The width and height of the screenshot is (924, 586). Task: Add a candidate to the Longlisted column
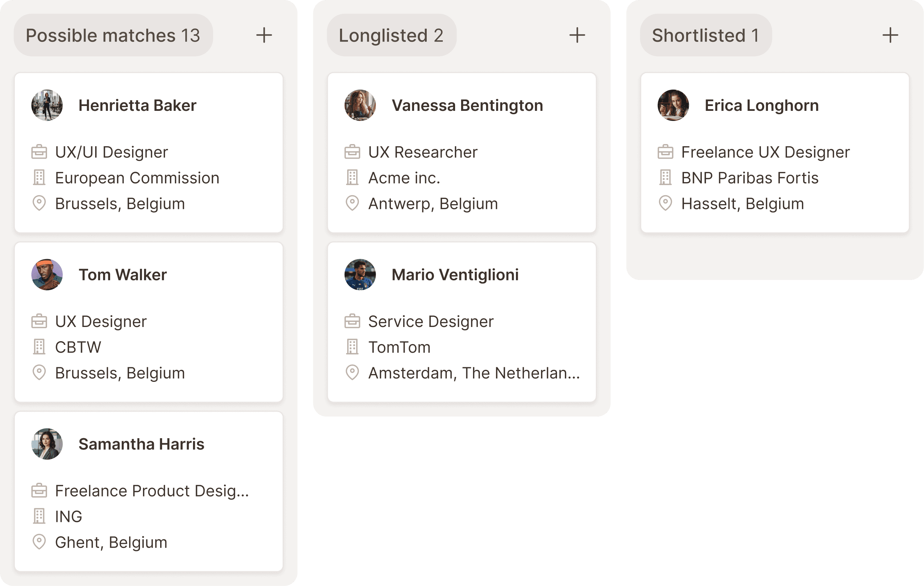(x=578, y=35)
